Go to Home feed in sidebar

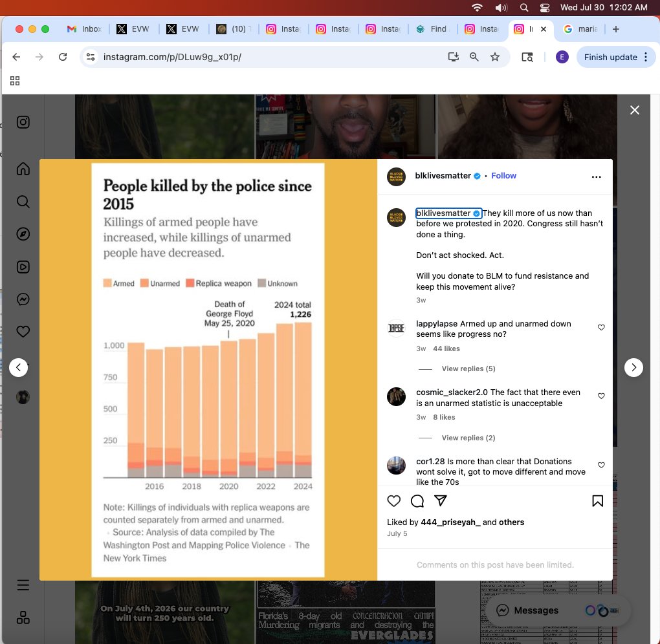pos(23,169)
